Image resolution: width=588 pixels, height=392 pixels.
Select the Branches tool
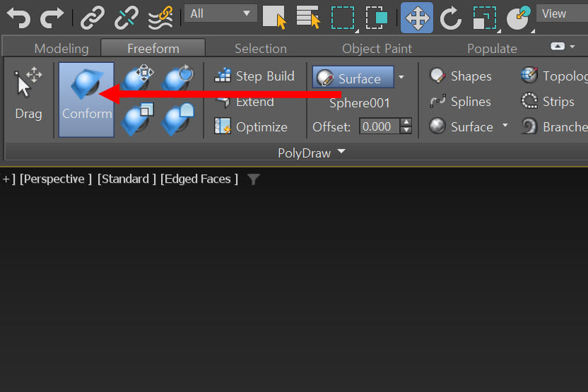(554, 126)
